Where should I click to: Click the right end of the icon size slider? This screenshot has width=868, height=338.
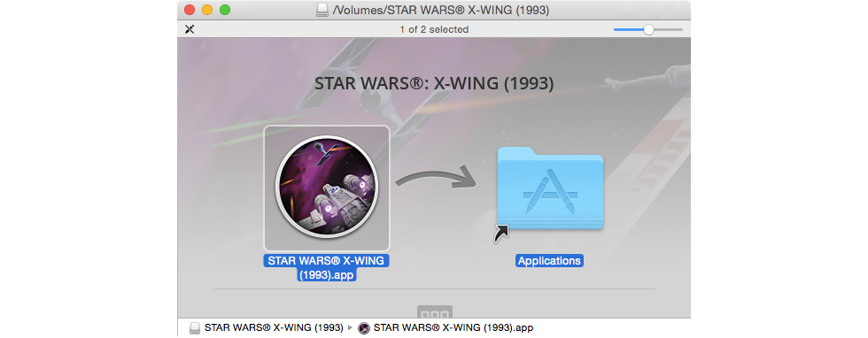(x=680, y=30)
